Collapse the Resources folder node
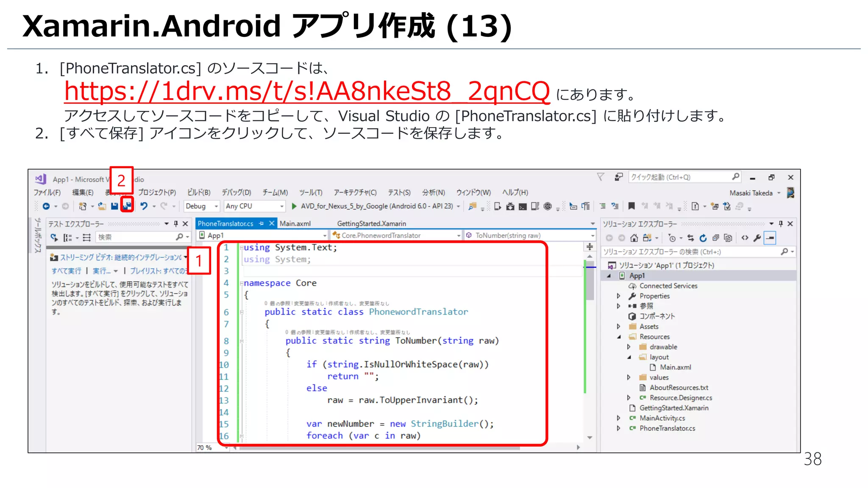Viewport: 868px width, 488px height. click(618, 337)
